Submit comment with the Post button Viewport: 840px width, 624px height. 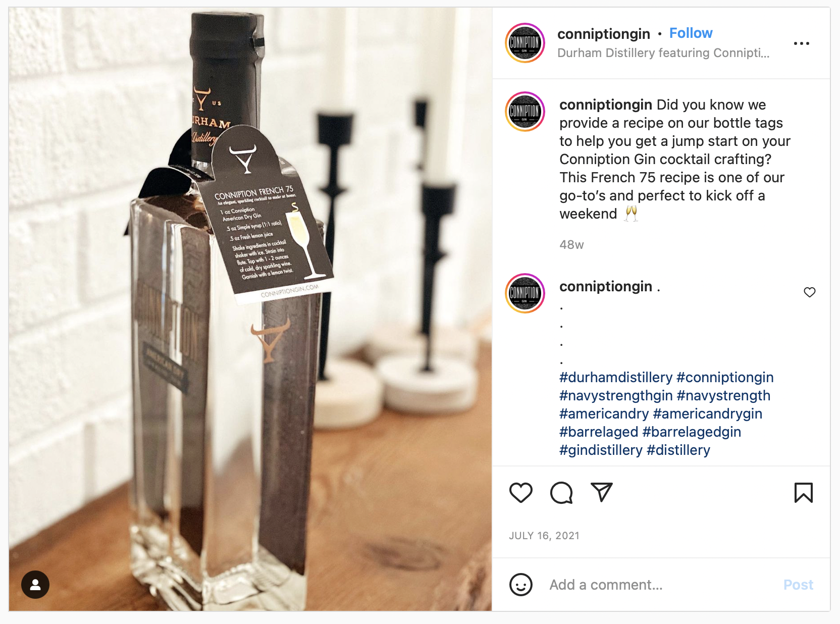[x=798, y=585]
